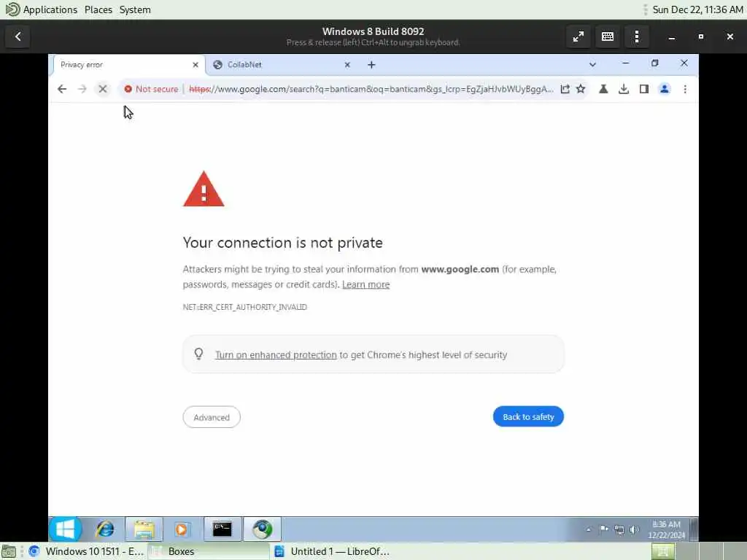Screen dimensions: 747x560
Task: Open File Explorer from Windows taskbar
Action: (x=144, y=529)
